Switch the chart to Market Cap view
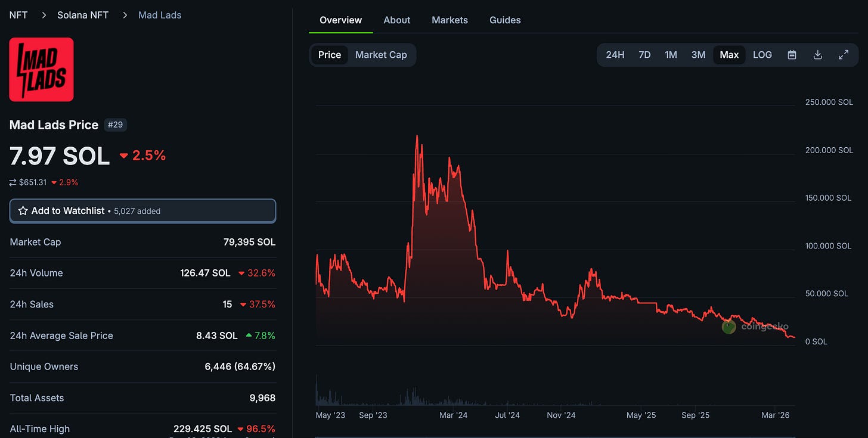Image resolution: width=868 pixels, height=438 pixels. tap(381, 55)
